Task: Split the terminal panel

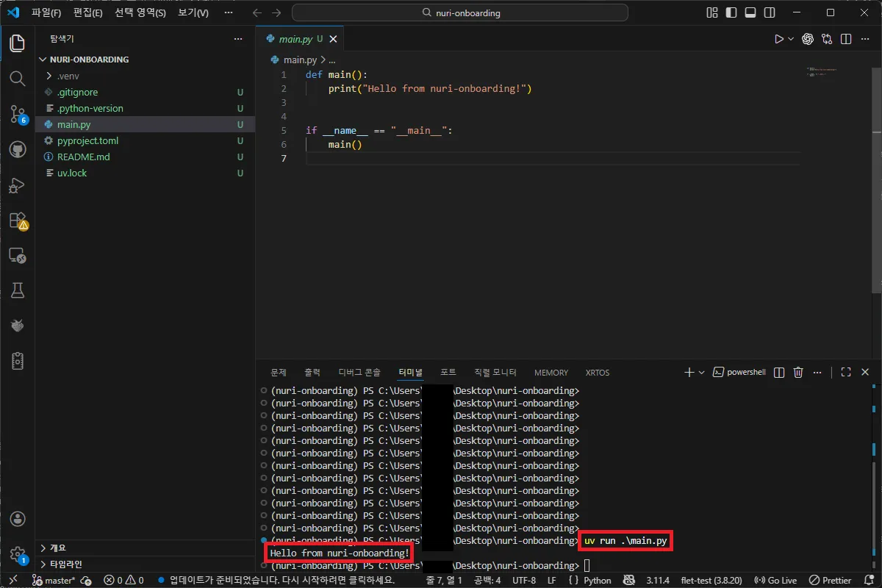Action: click(779, 373)
